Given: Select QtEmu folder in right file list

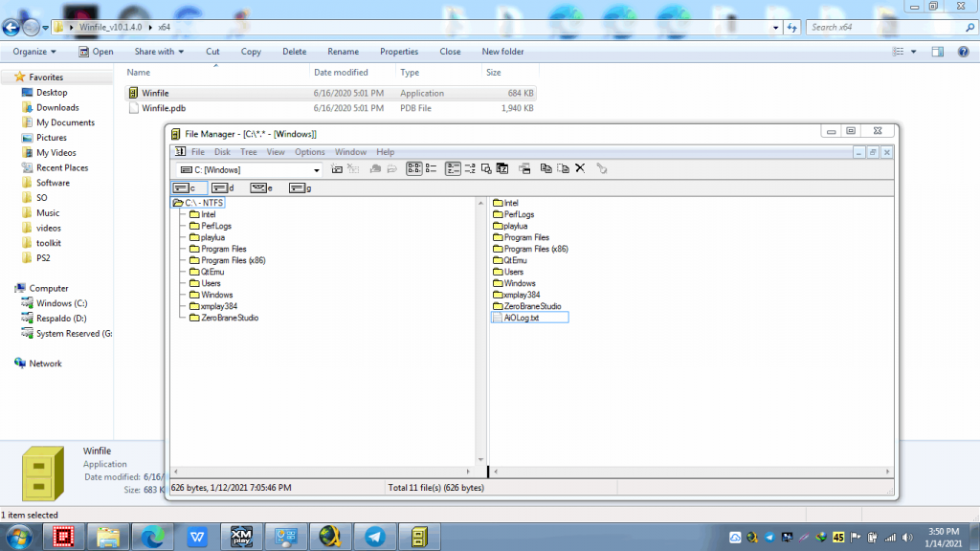Looking at the screenshot, I should coord(510,260).
